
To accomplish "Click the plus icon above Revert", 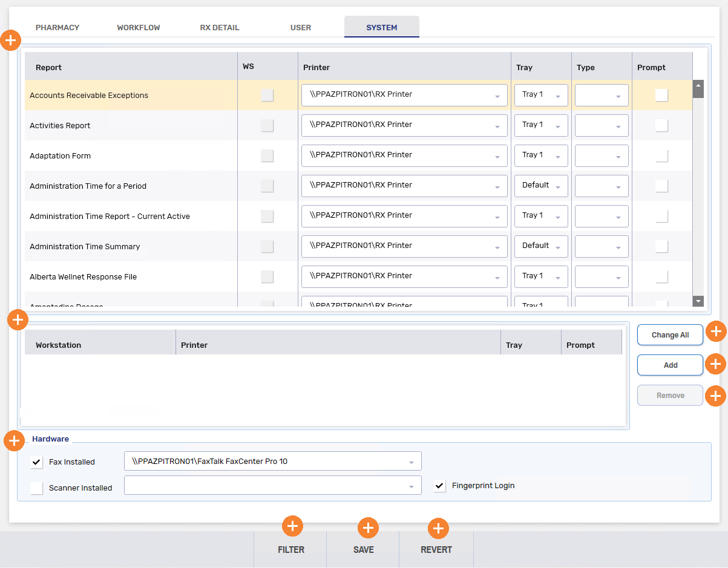I will 438,528.
